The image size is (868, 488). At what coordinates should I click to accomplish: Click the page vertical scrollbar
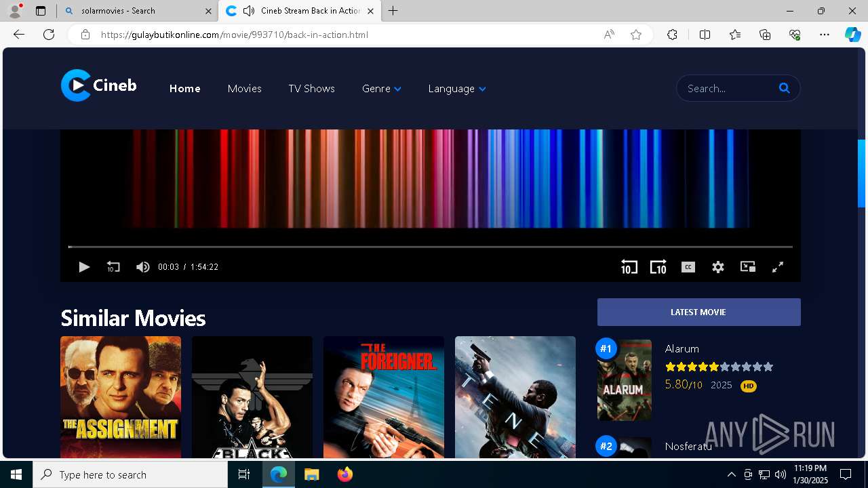point(862,173)
